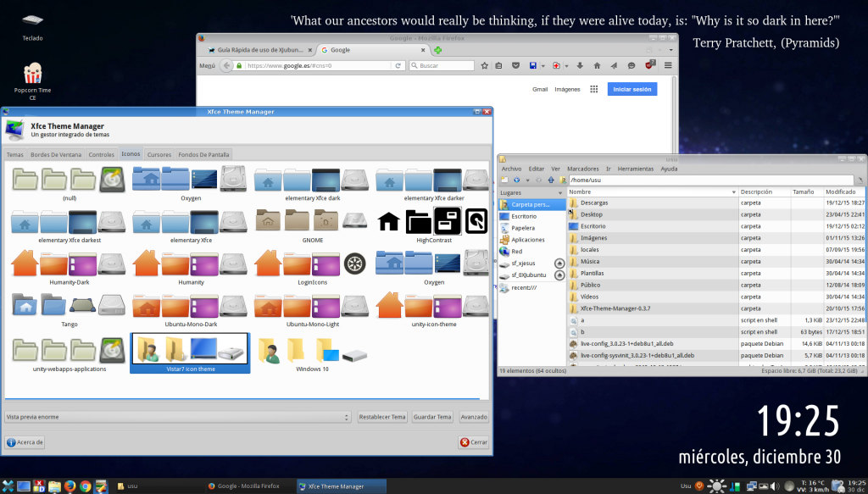Click the volume speaker icon in system tray

pyautogui.click(x=776, y=486)
